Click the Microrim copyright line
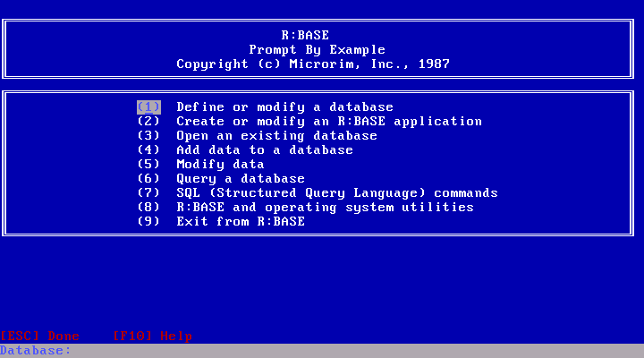 click(x=313, y=64)
